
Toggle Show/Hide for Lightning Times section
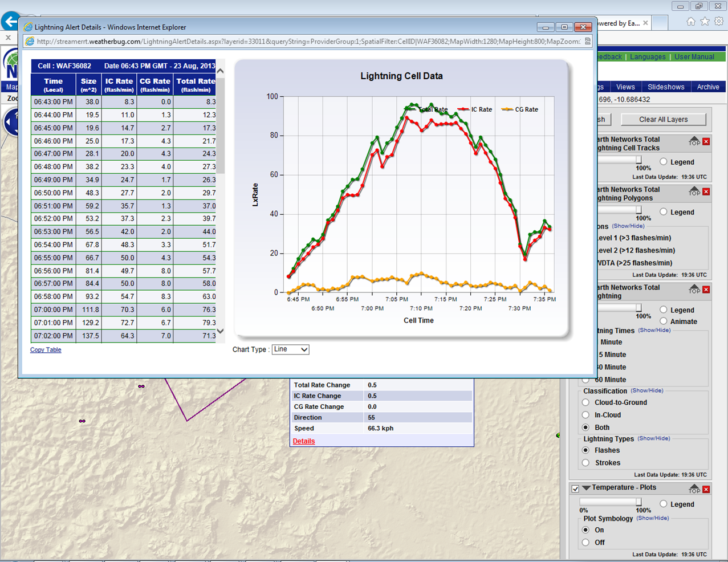[654, 330]
